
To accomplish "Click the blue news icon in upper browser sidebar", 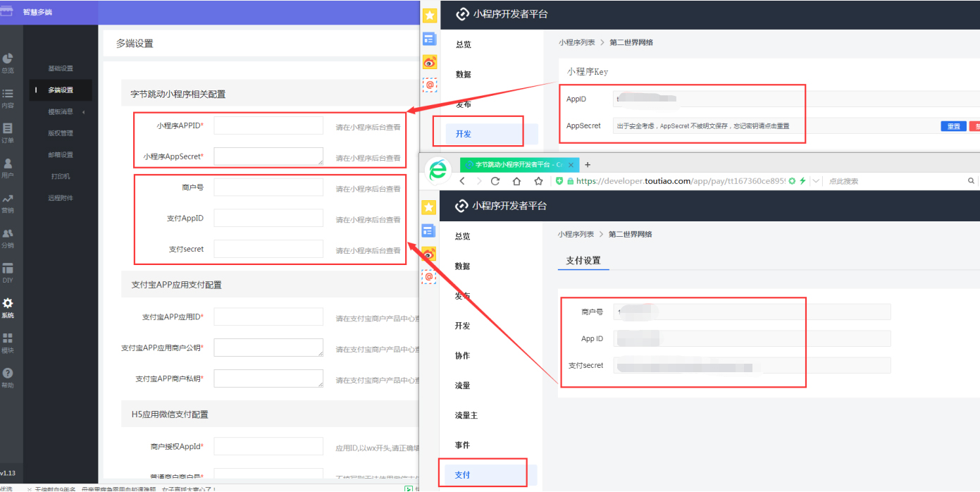I will point(429,39).
